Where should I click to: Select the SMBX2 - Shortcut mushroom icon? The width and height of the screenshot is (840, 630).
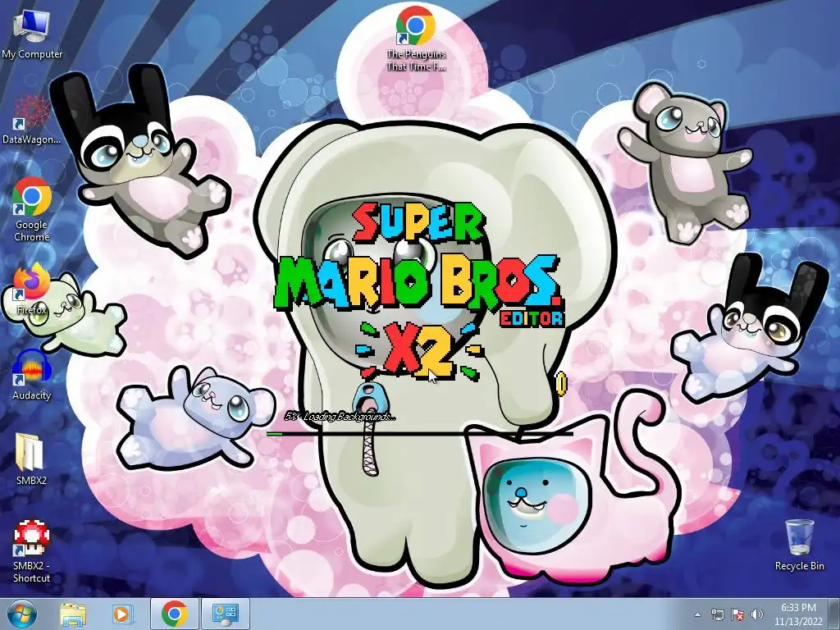32,550
